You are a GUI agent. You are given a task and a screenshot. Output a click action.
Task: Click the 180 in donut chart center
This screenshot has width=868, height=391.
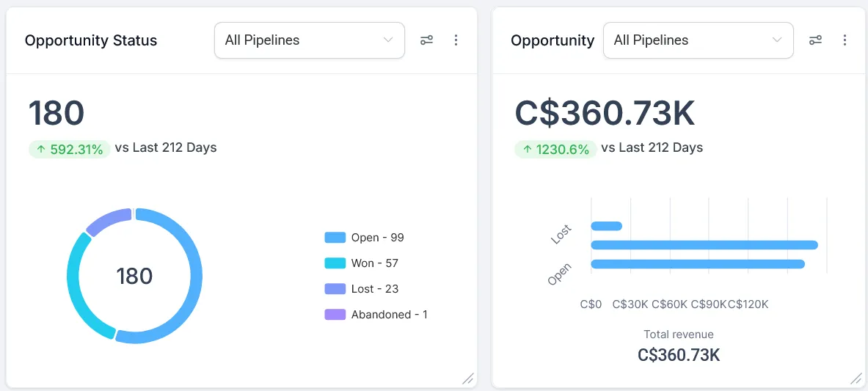coord(134,277)
